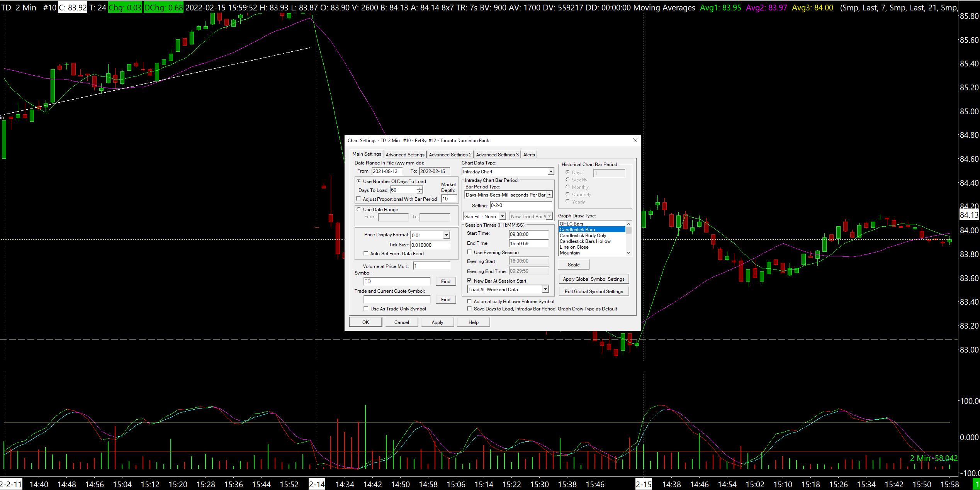Screen dimensions: 980x490
Task: Close the Chart Settings dialog with X
Action: point(635,140)
